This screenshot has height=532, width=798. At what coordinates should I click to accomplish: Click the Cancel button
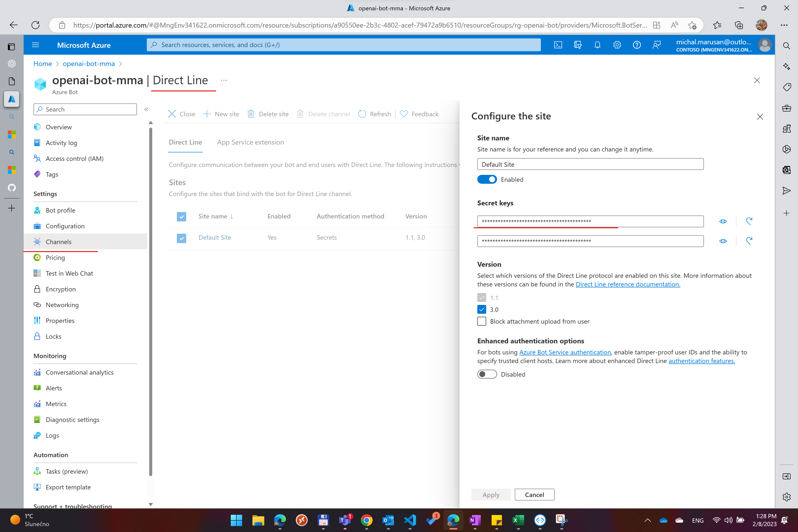pos(534,494)
